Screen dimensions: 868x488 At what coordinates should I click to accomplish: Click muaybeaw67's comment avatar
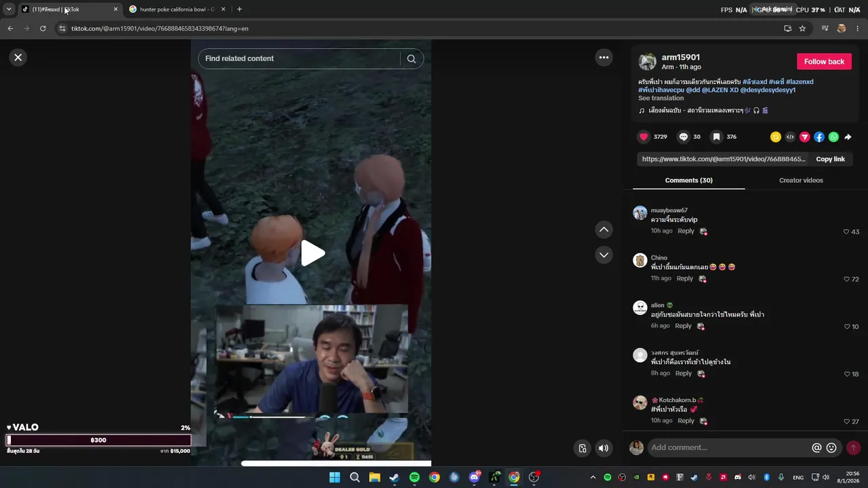pyautogui.click(x=640, y=213)
